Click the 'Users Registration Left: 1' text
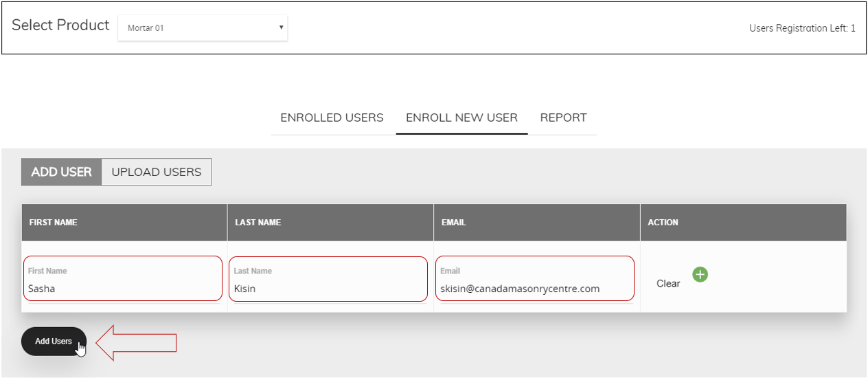This screenshot has width=868, height=378. (802, 28)
